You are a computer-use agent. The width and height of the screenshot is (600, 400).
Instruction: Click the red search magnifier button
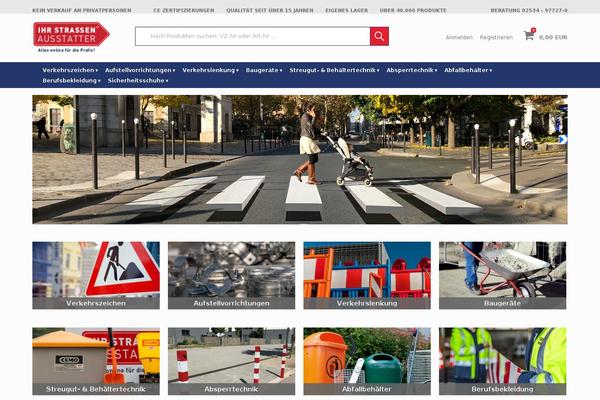pos(379,36)
